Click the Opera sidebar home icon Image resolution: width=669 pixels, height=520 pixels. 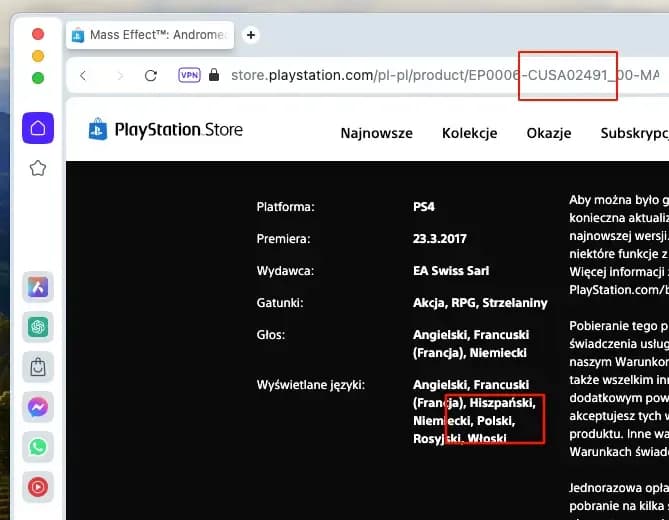tap(38, 127)
